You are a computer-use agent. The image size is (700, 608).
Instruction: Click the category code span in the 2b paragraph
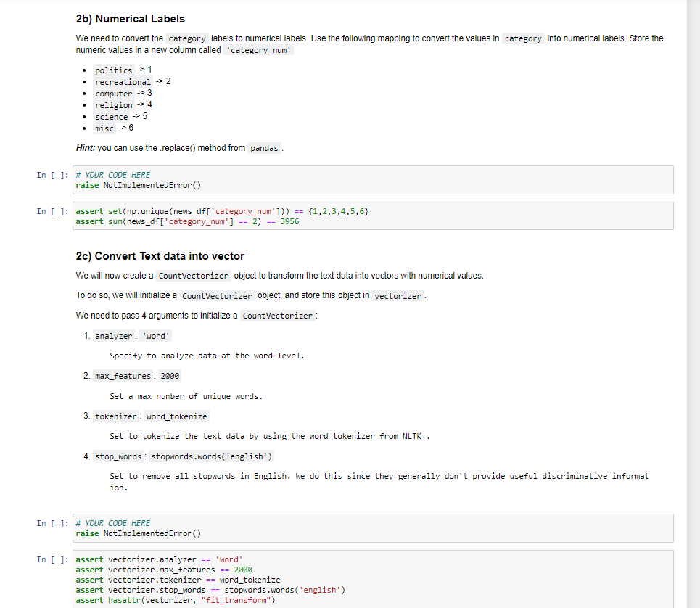[186, 38]
